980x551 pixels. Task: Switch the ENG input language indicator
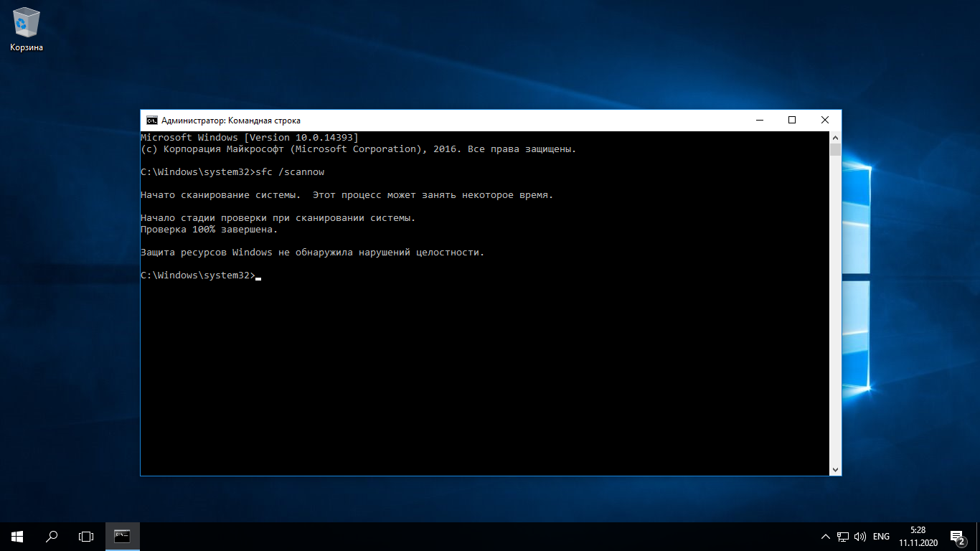pyautogui.click(x=882, y=537)
